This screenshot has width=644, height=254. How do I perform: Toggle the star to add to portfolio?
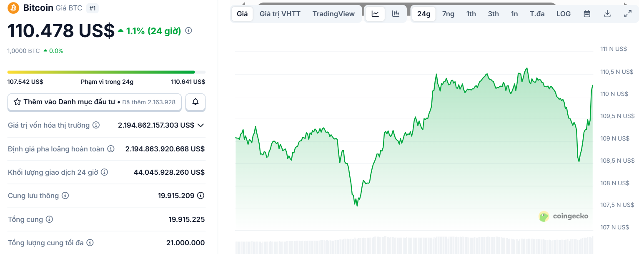(x=17, y=102)
